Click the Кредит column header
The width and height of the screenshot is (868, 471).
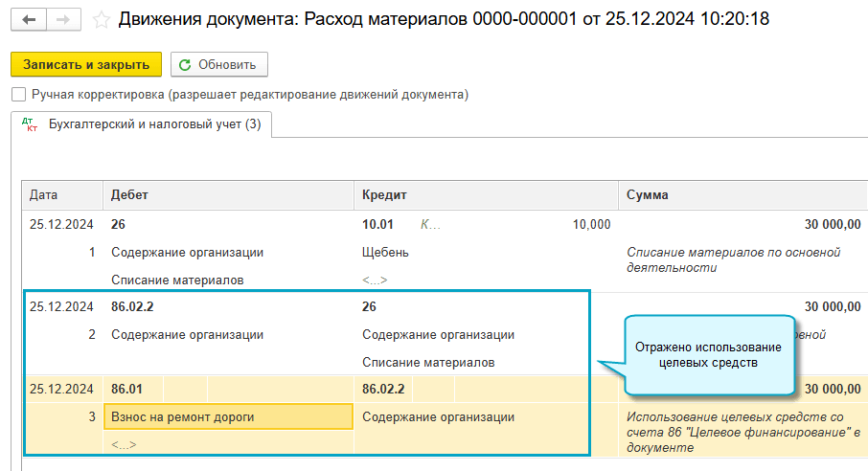click(x=385, y=194)
